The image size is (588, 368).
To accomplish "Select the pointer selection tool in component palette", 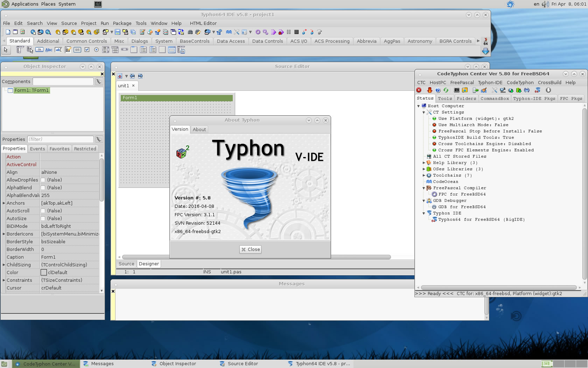I will [x=6, y=50].
